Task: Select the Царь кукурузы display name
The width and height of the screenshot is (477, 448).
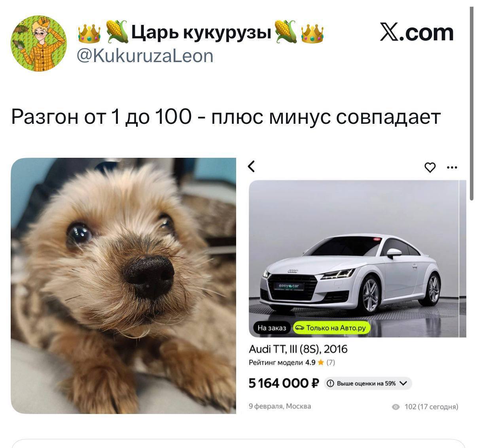Action: click(x=201, y=33)
